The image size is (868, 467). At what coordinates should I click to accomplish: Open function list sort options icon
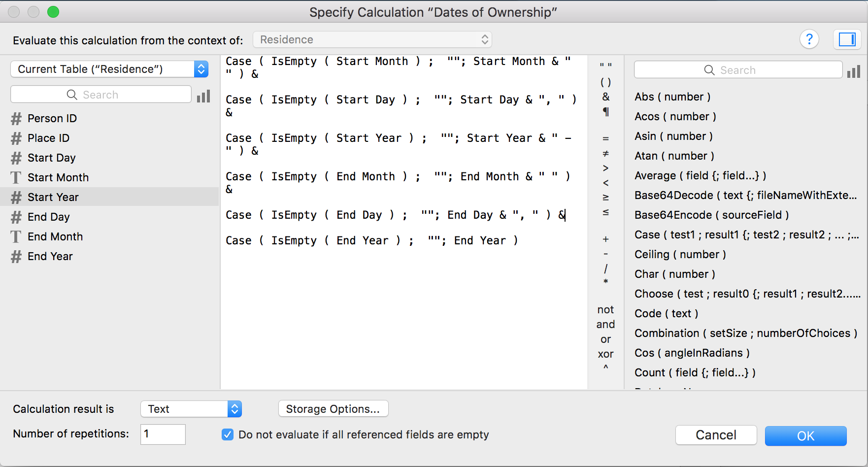(854, 71)
